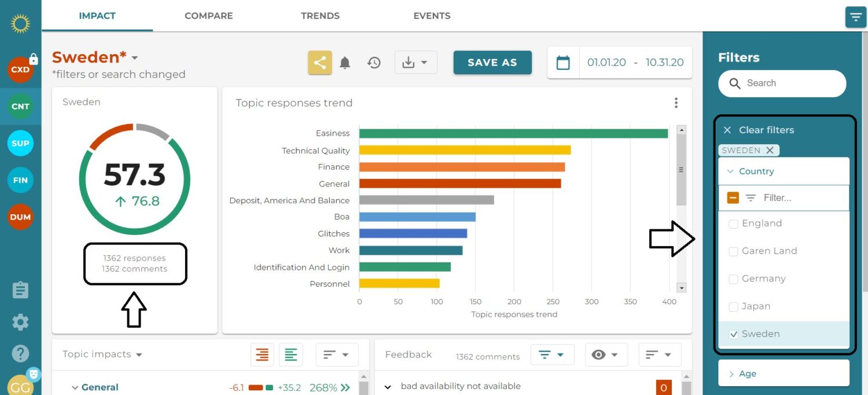
Task: Toggle the select-all country checkbox
Action: coord(733,198)
